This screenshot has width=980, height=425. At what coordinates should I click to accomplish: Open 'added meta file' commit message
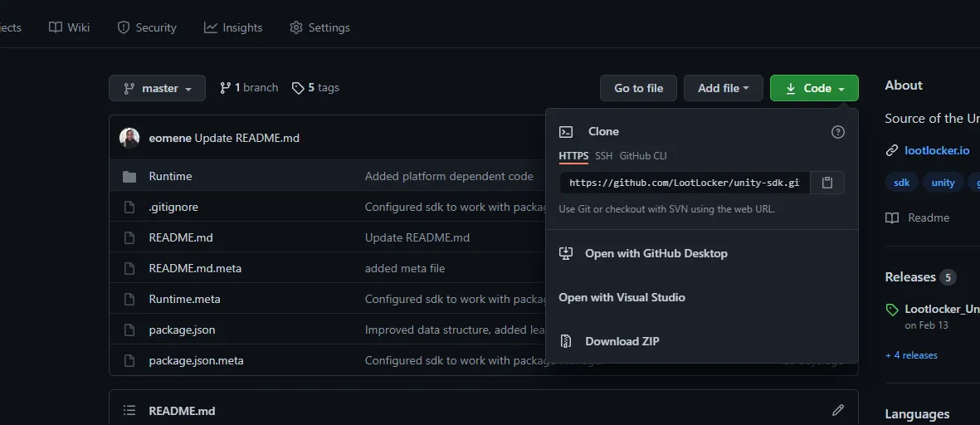click(405, 268)
